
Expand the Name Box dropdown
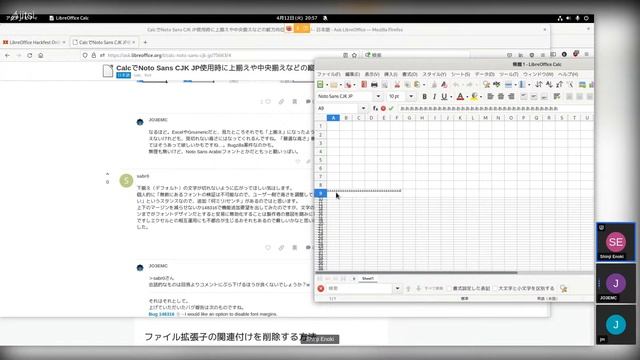pyautogui.click(x=363, y=108)
